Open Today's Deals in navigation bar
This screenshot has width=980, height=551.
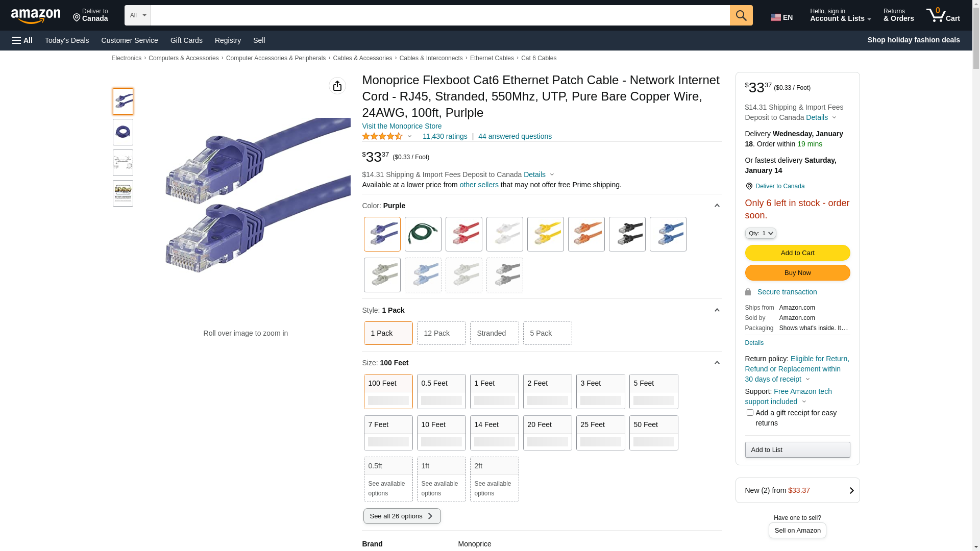click(67, 40)
